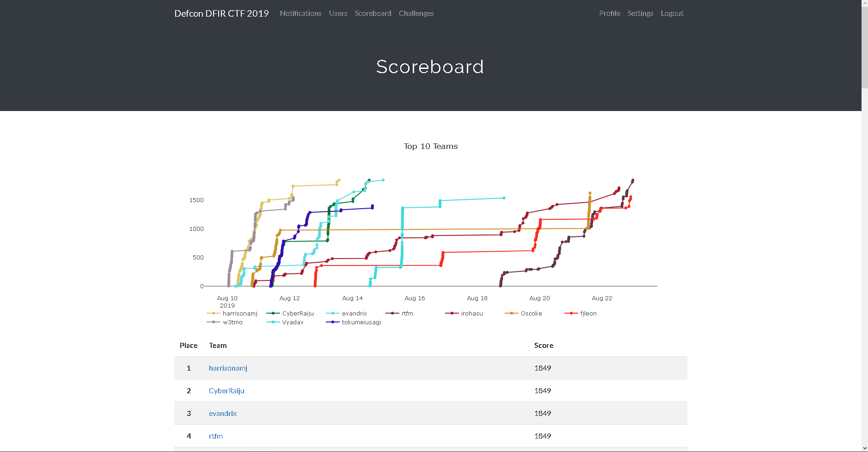The width and height of the screenshot is (868, 452).
Task: Toggle evandrix series in chart legend
Action: (x=347, y=313)
